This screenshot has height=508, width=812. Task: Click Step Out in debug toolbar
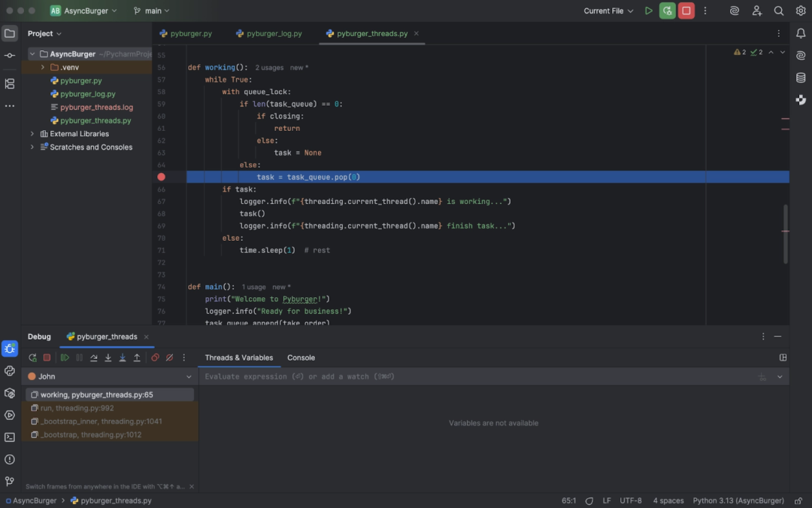click(138, 357)
